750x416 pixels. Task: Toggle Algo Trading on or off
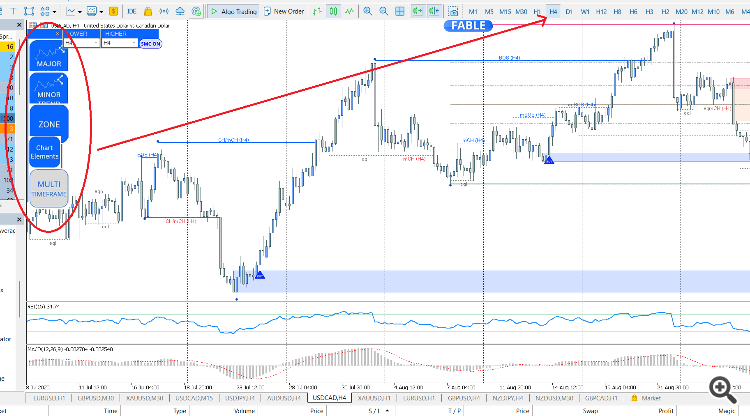(234, 11)
